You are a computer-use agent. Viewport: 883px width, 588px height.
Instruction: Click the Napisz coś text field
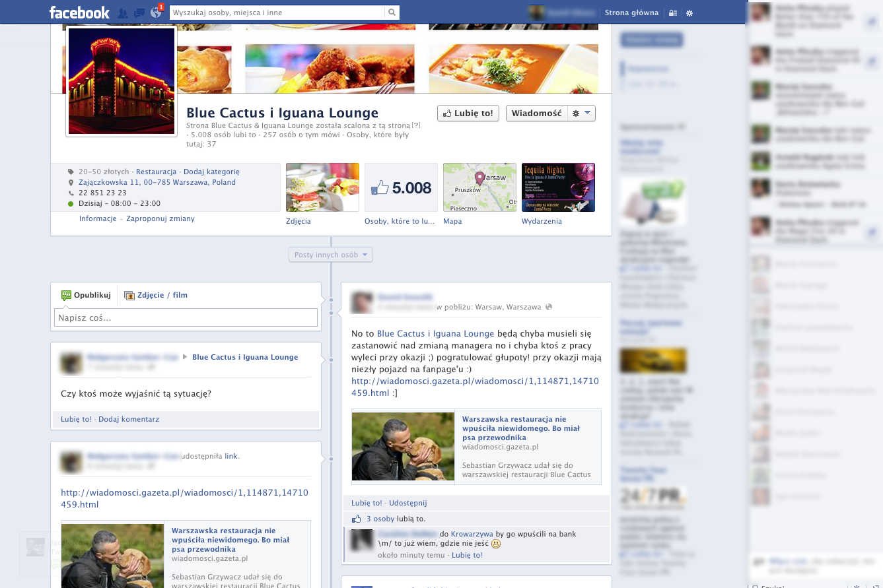tap(186, 318)
